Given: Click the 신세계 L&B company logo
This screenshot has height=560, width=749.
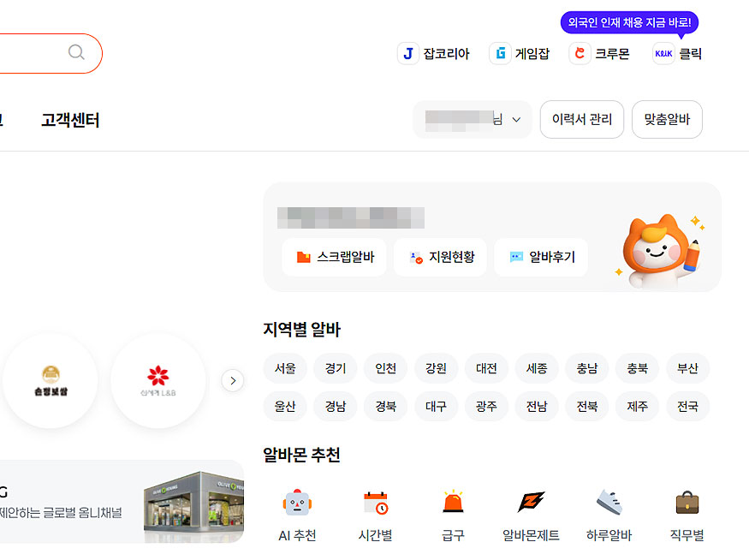Looking at the screenshot, I should (158, 380).
